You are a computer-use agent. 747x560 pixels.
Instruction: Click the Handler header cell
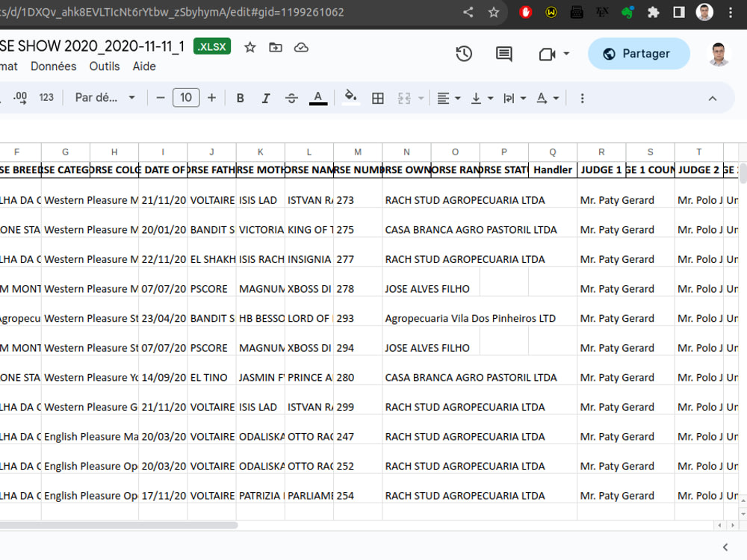(553, 169)
